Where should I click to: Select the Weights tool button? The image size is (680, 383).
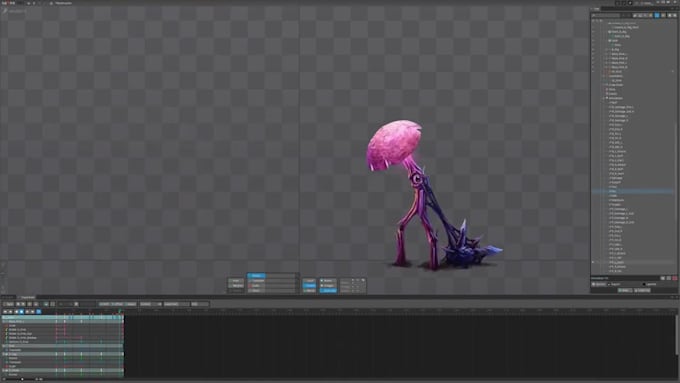click(x=236, y=286)
